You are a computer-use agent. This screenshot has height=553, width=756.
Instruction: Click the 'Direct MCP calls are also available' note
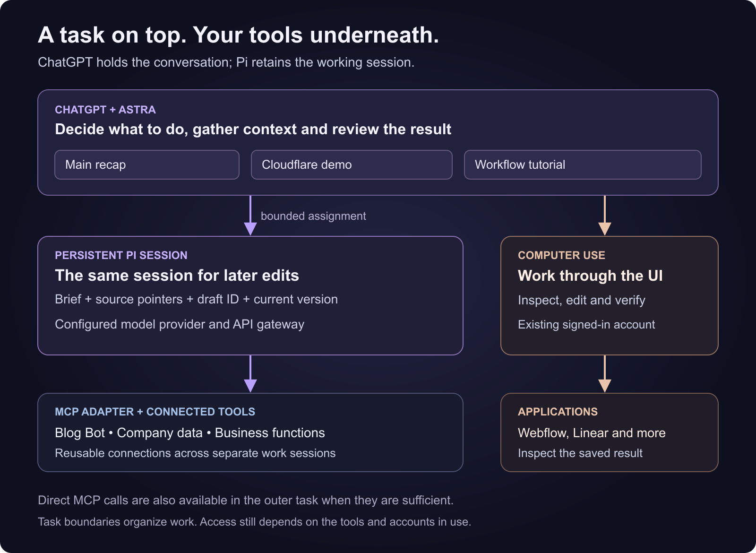(246, 500)
